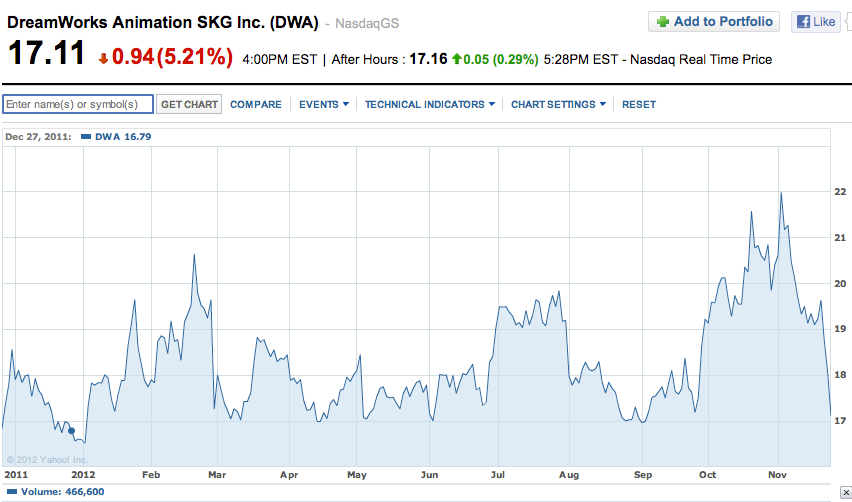Click the Add to Portfolio button text
This screenshot has width=852, height=502.
coord(723,22)
